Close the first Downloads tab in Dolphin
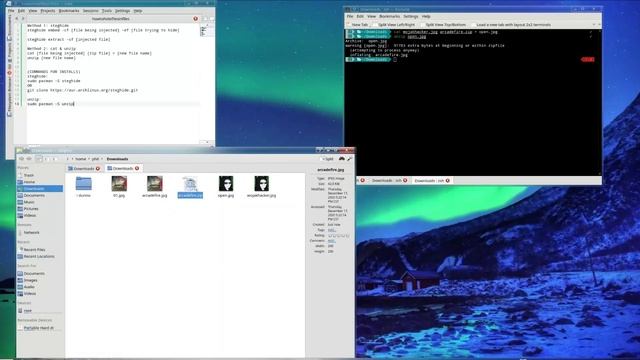The width and height of the screenshot is (640, 360). tap(98, 168)
